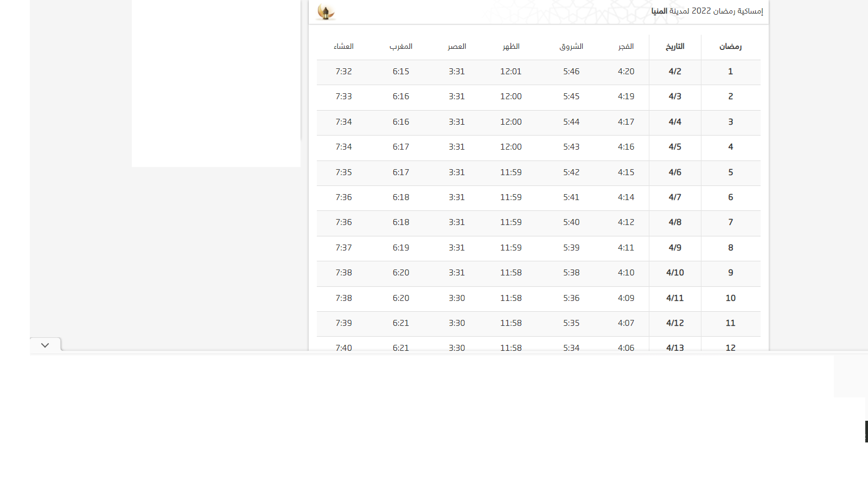Click the العشاء column header
Image resolution: width=868 pixels, height=488 pixels.
tap(343, 47)
